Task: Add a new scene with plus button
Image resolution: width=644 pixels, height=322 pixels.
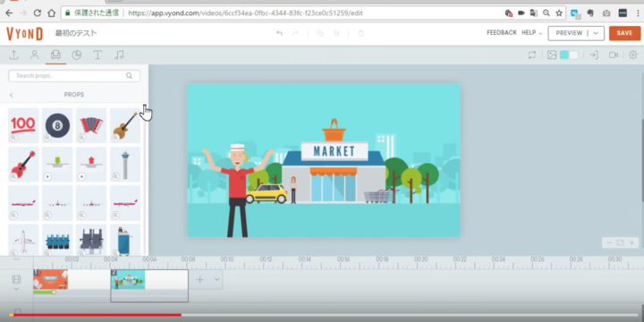Action: [199, 280]
